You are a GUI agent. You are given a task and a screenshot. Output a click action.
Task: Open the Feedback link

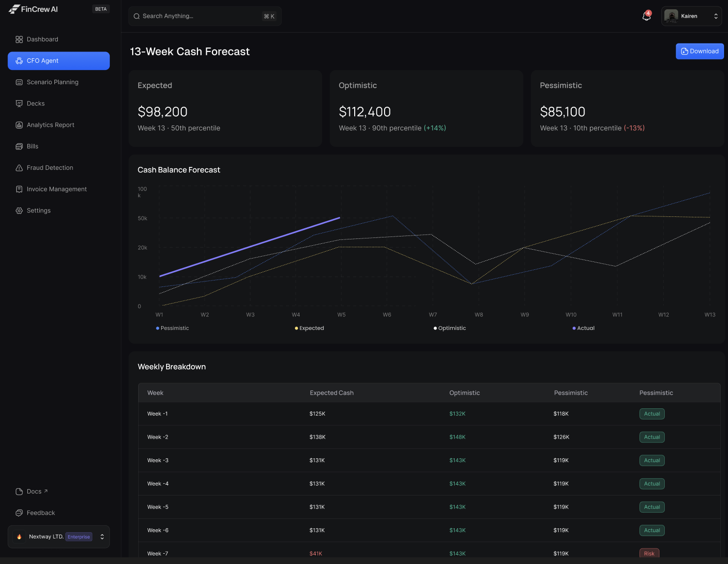click(59, 513)
